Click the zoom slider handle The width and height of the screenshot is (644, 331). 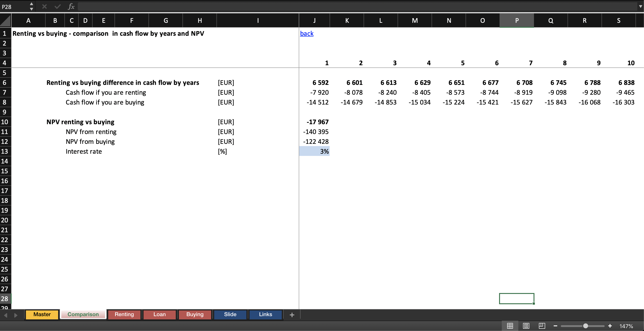(585, 326)
